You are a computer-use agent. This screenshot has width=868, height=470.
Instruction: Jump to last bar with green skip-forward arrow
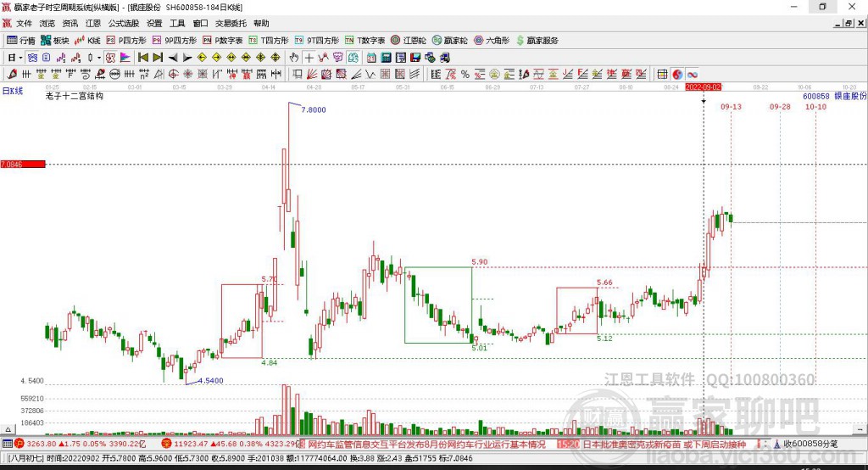[158, 58]
